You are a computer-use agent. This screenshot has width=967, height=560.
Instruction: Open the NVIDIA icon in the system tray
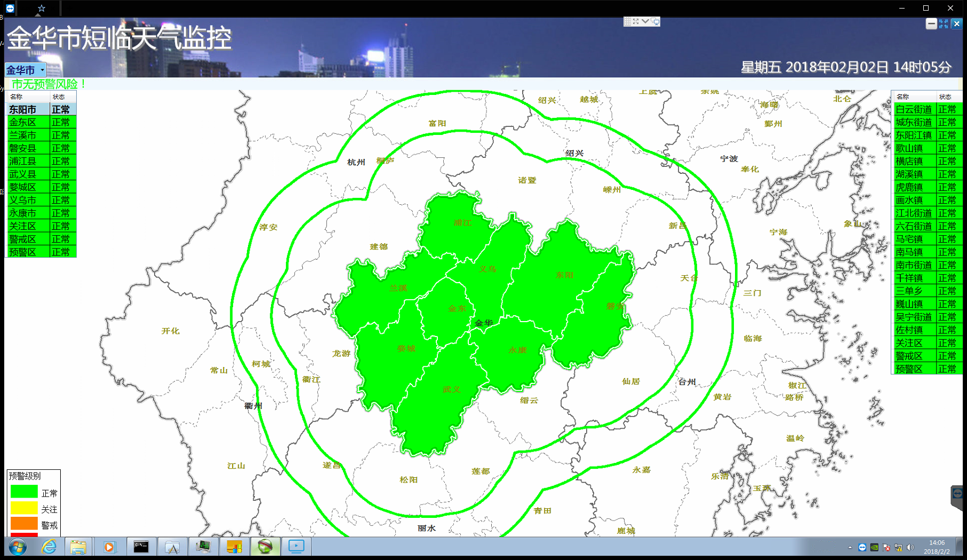pos(874,547)
